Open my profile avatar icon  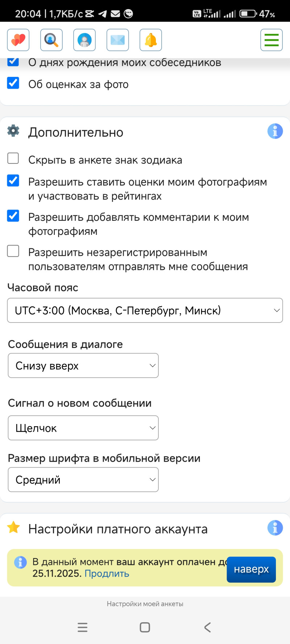pos(84,40)
